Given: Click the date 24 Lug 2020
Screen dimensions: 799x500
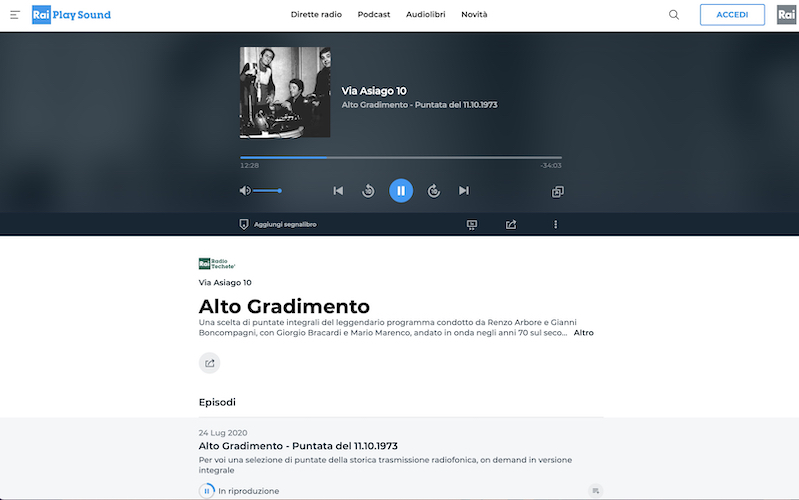Looking at the screenshot, I should point(223,433).
